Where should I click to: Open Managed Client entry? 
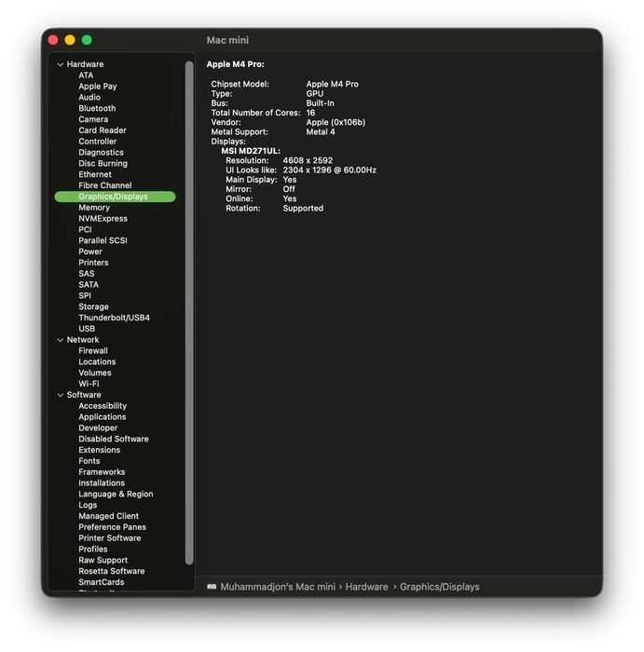108,516
